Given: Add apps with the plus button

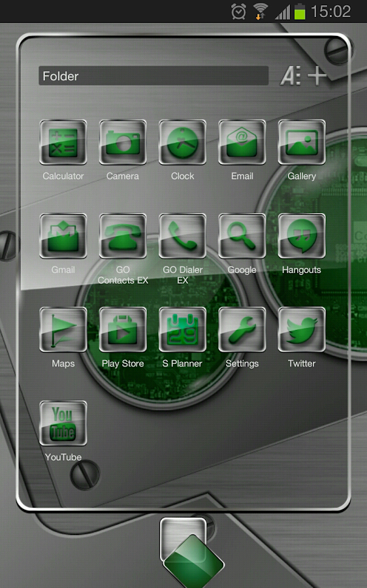Looking at the screenshot, I should coord(317,76).
